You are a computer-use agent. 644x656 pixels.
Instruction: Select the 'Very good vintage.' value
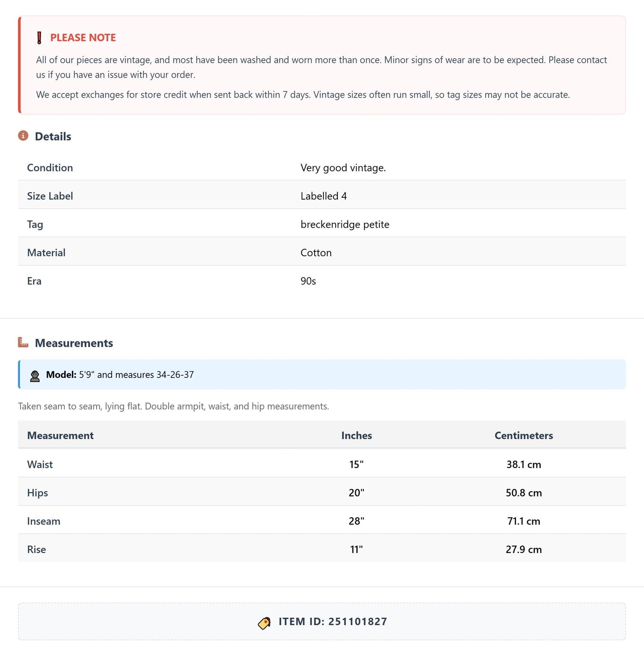[343, 168]
